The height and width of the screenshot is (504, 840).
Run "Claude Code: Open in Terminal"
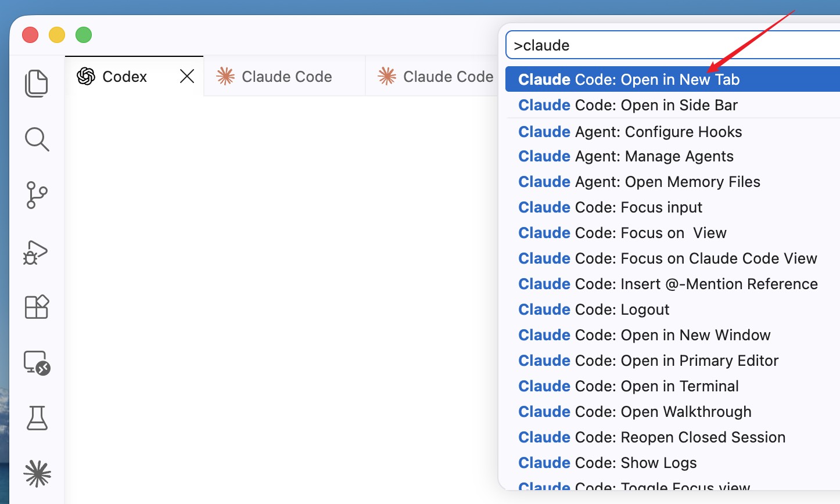[673, 386]
